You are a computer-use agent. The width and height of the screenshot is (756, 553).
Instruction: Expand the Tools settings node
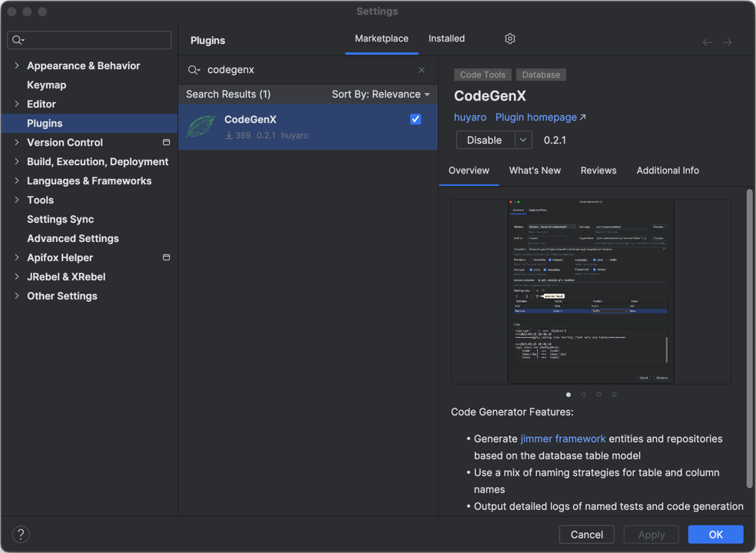click(17, 200)
